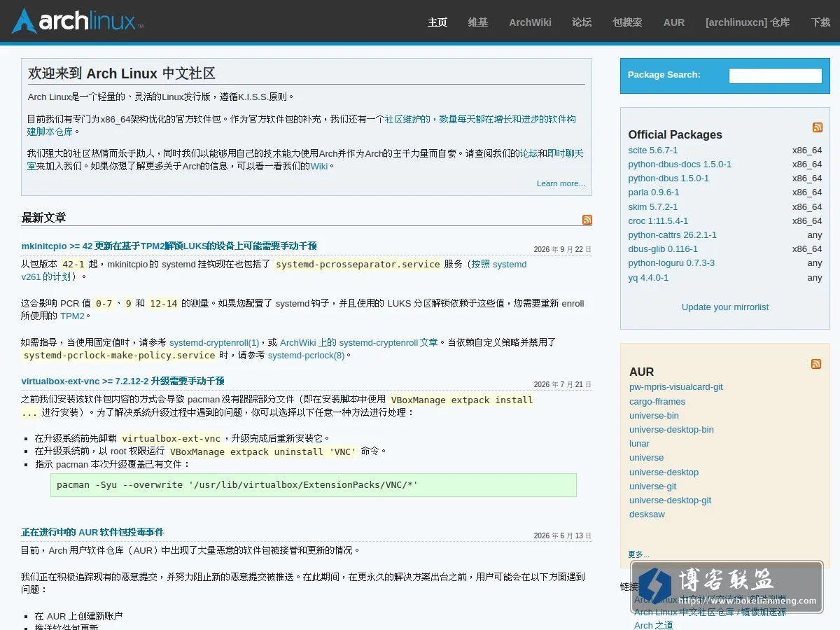Screen dimensions: 840x630
Task: Click the date 2026 年 6 月 13 日
Action: coord(562,535)
